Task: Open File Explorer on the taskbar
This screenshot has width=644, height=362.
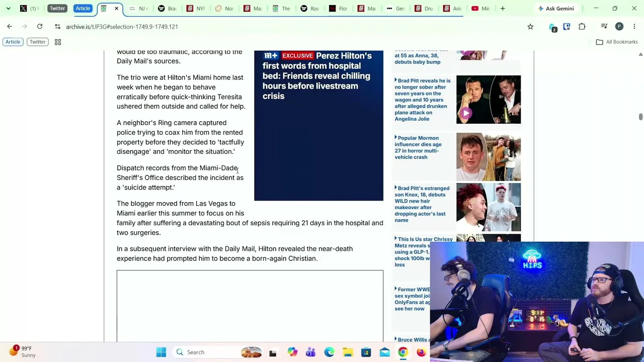Action: pos(348,352)
